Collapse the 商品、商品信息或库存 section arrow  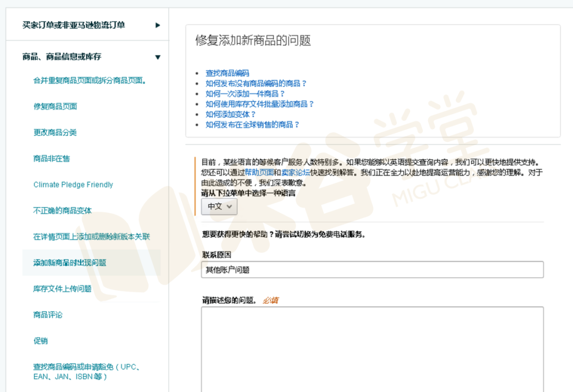pyautogui.click(x=158, y=57)
